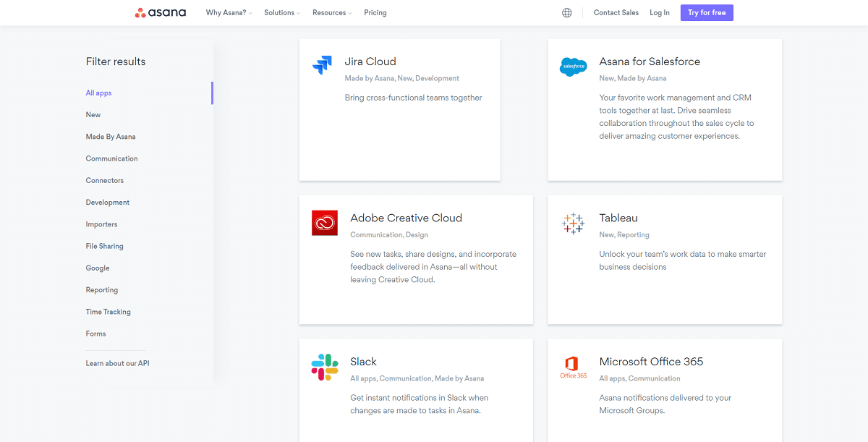868x442 pixels.
Task: Click the Slack app icon
Action: [324, 366]
